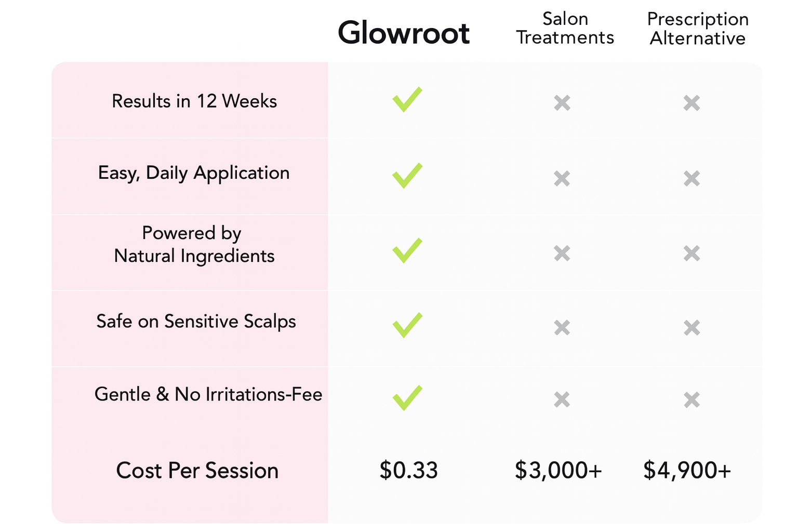Screen dimensions: 798x532
Task: Click the green checkmark for Safe on Sensitive Scalps
Action: (x=407, y=326)
